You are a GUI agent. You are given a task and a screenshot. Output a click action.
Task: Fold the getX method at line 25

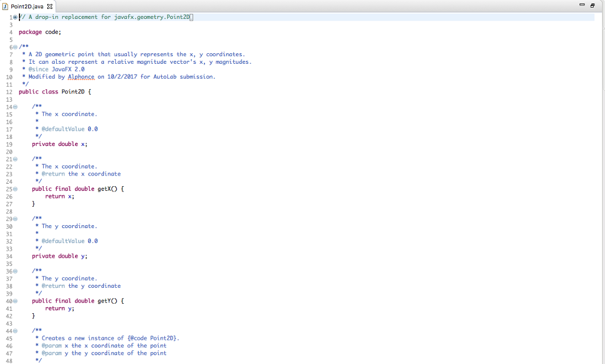[x=15, y=188]
